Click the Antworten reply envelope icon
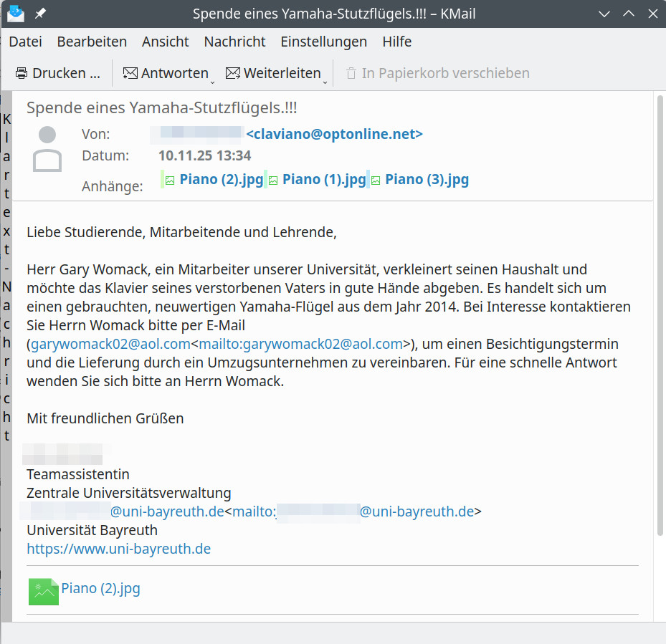 point(130,73)
